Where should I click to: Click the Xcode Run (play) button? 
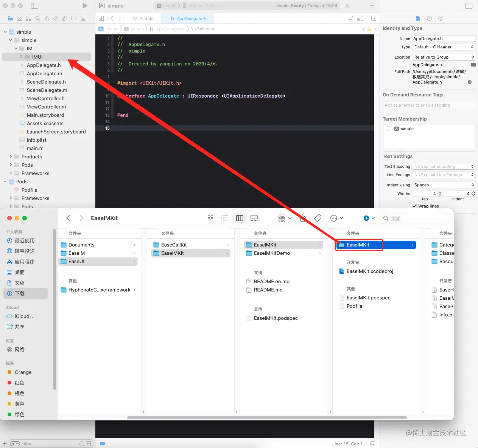click(85, 6)
